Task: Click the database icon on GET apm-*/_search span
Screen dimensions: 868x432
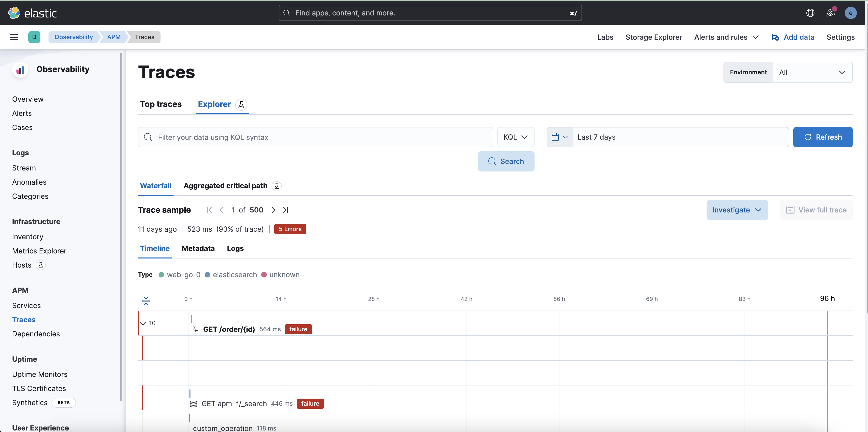Action: tap(194, 404)
